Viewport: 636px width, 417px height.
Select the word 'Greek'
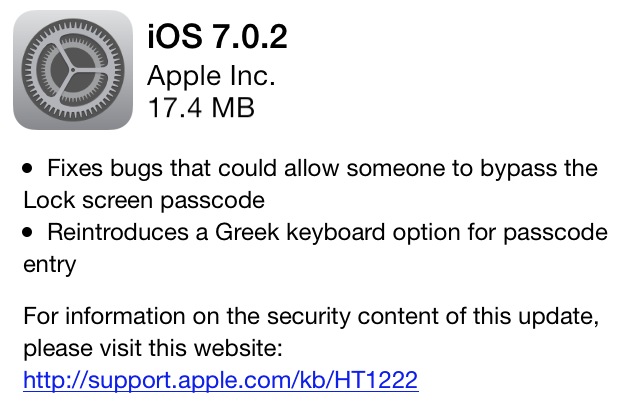pos(244,234)
